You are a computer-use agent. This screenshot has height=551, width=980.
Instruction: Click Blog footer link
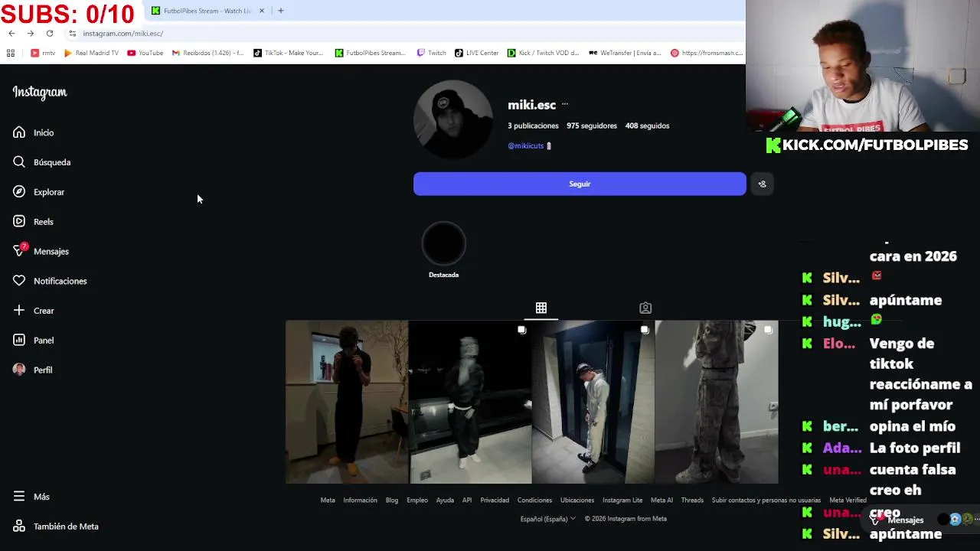(392, 500)
